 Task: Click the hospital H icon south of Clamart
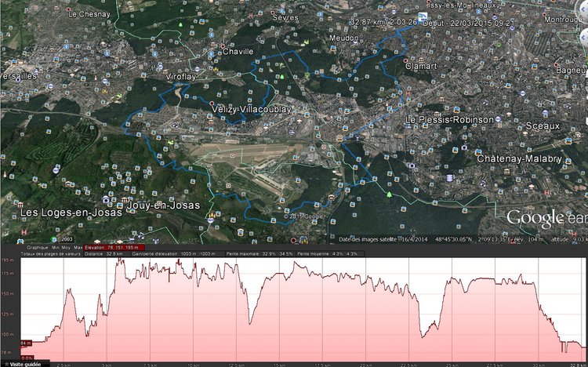pyautogui.click(x=408, y=93)
